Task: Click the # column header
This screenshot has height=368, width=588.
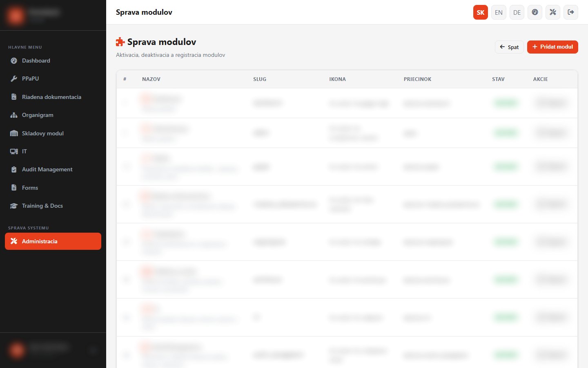Action: click(125, 79)
